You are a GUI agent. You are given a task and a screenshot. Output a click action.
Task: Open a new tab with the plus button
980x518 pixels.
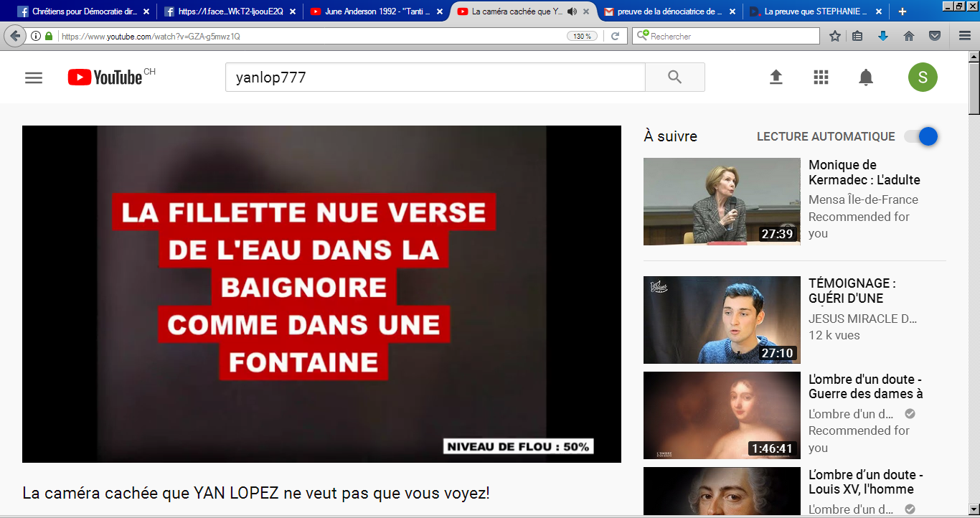coord(903,11)
